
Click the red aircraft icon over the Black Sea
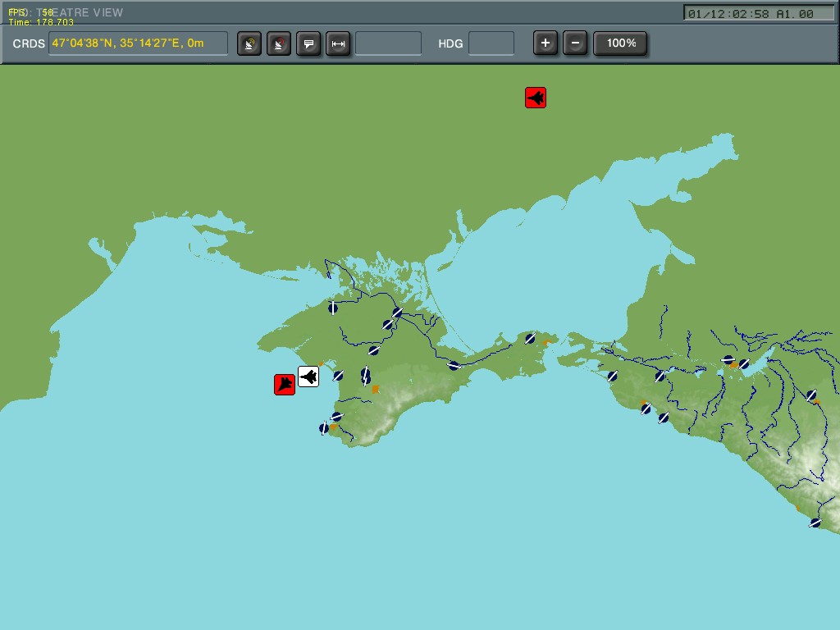[x=283, y=383]
